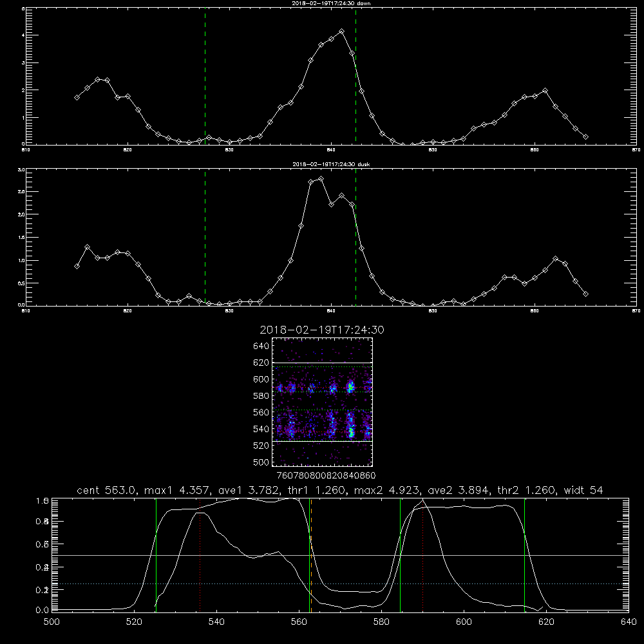Click the orange dashed center line in bottom plot
This screenshot has width=644, height=644.
point(311,555)
